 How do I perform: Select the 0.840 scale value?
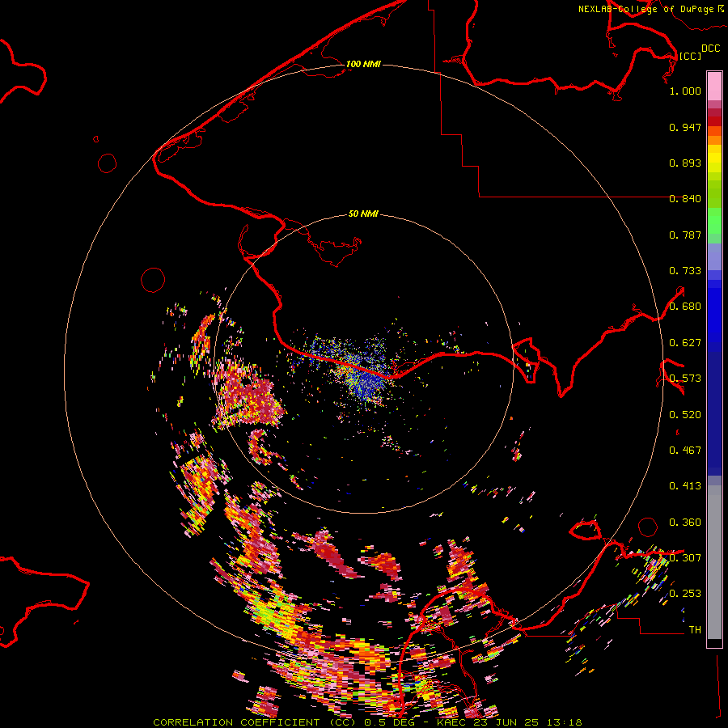pos(685,199)
